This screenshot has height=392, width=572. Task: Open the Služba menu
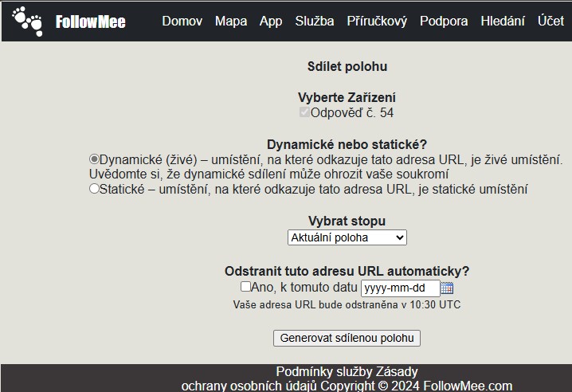point(315,21)
